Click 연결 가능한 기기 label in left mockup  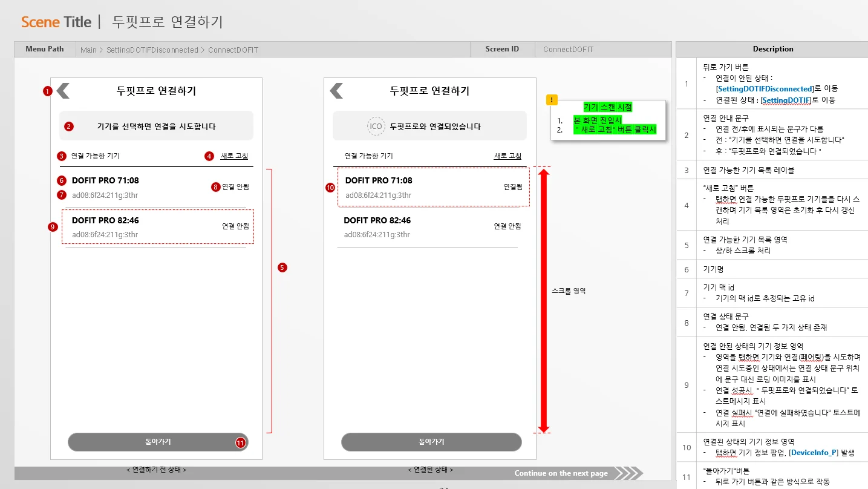96,156
